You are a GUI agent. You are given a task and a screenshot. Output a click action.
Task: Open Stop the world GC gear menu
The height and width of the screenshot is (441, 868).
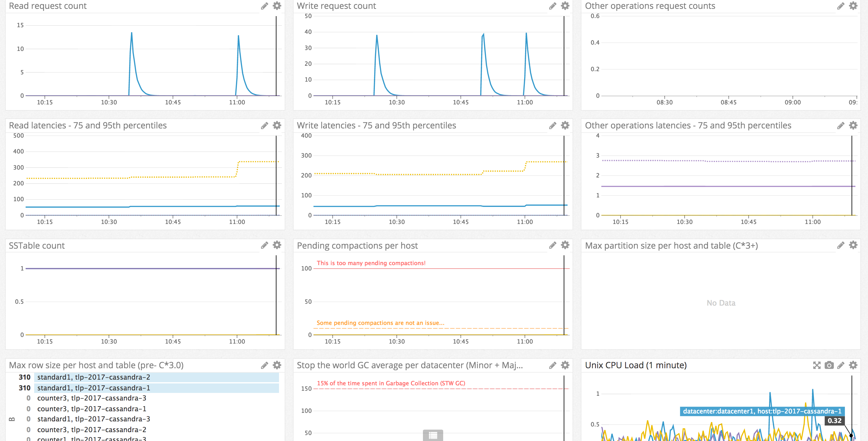pyautogui.click(x=565, y=365)
